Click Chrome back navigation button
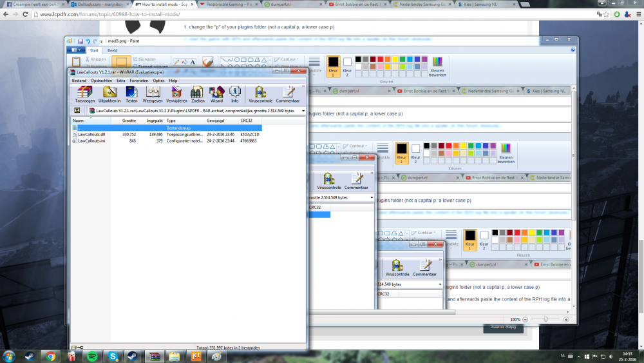The height and width of the screenshot is (363, 644). [x=6, y=14]
